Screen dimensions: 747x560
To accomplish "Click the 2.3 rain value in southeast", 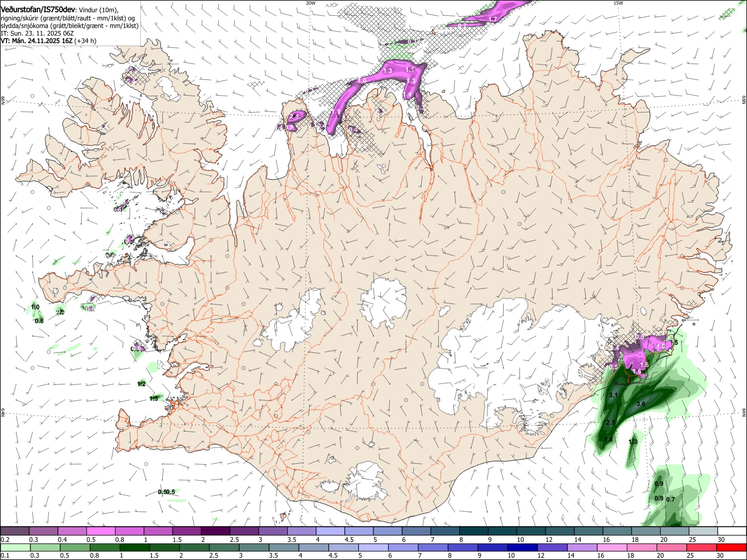I will point(611,422).
